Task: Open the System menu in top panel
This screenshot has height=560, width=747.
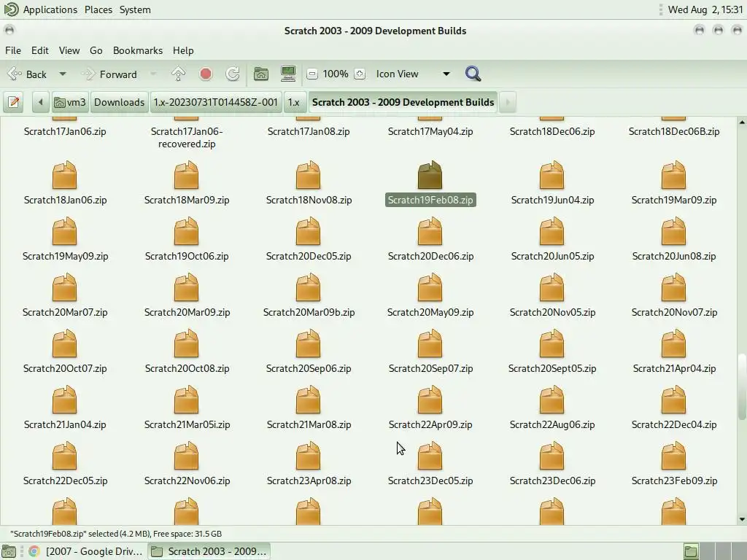Action: coord(135,9)
